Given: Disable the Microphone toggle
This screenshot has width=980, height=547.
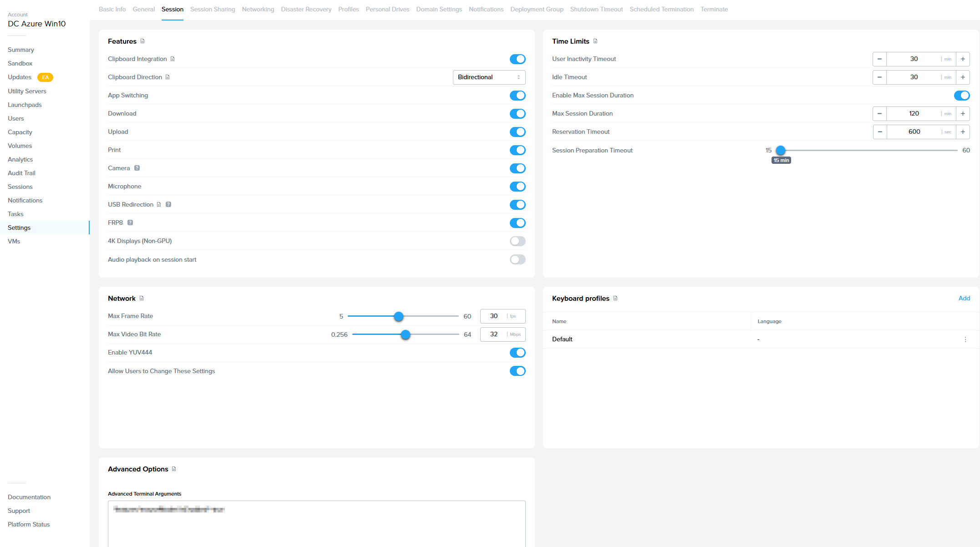Looking at the screenshot, I should tap(518, 187).
